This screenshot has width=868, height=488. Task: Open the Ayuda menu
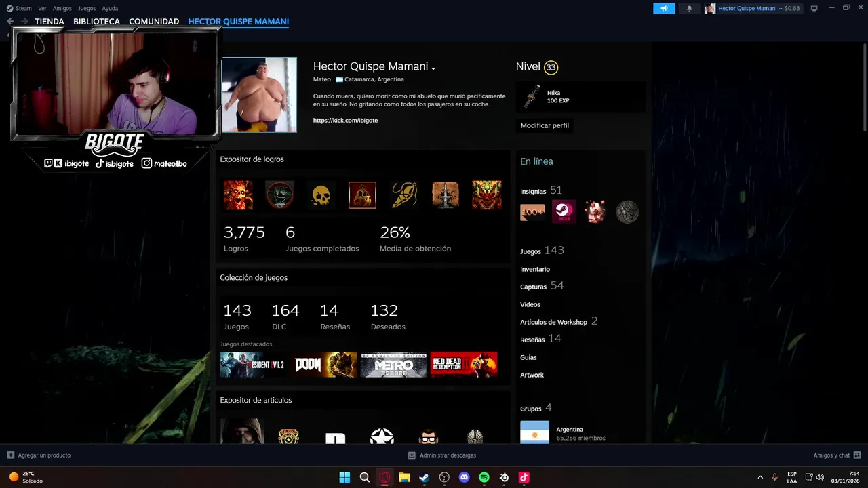pyautogui.click(x=110, y=9)
